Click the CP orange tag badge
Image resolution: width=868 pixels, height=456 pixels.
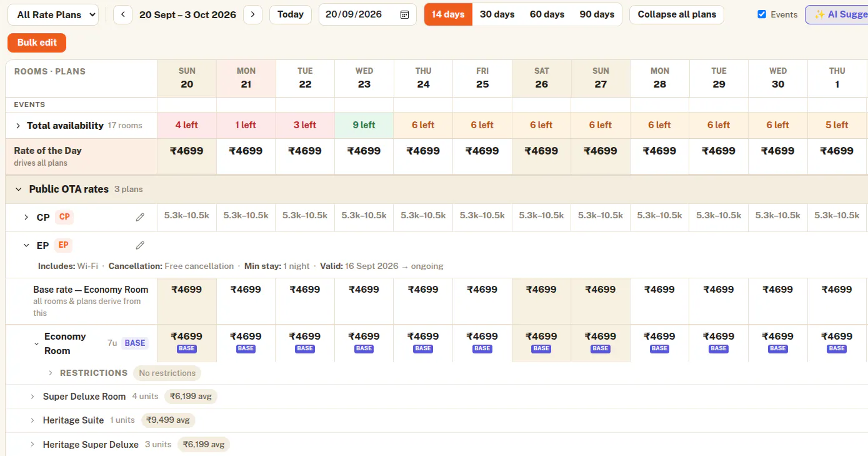pyautogui.click(x=64, y=217)
